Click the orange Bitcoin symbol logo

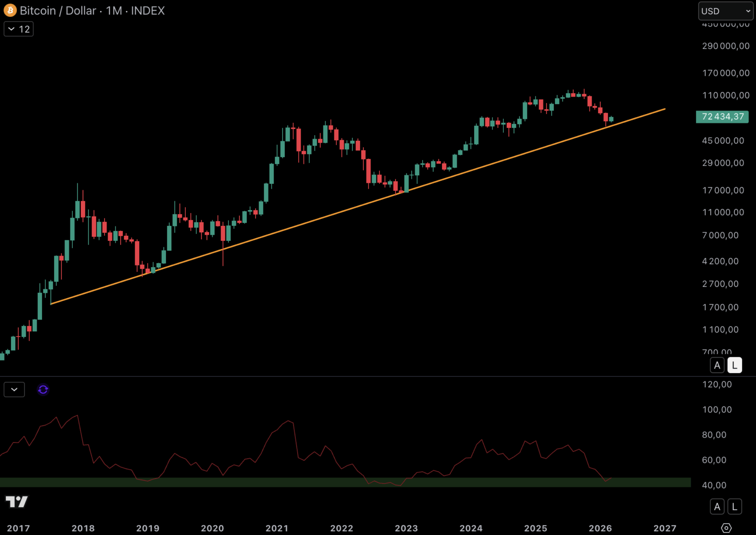click(x=10, y=10)
